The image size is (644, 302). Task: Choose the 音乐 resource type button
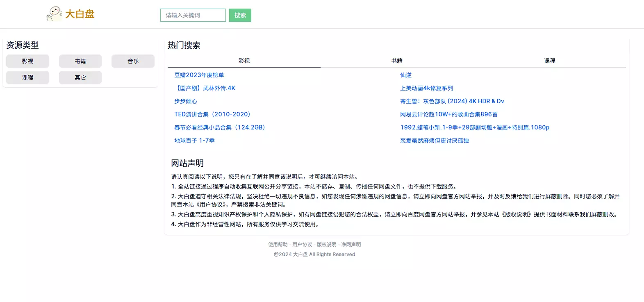pos(133,61)
